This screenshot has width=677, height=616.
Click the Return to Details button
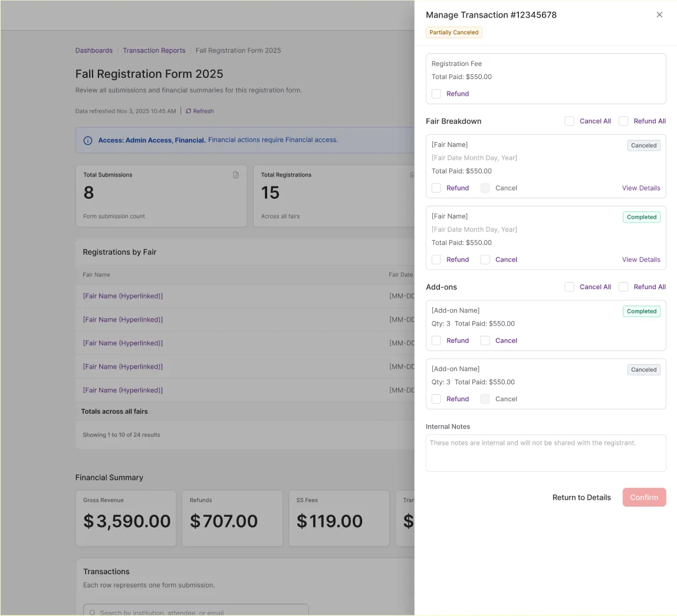(x=581, y=497)
